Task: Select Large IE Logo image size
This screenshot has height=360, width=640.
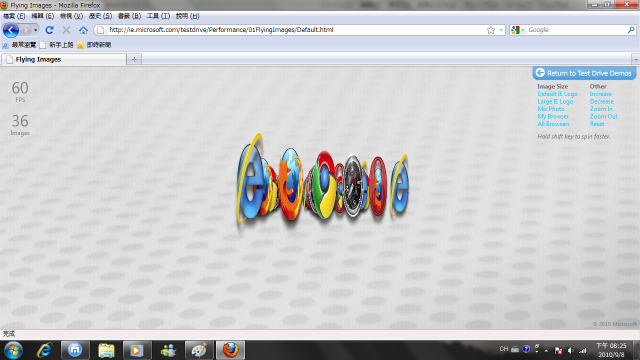Action: [555, 101]
